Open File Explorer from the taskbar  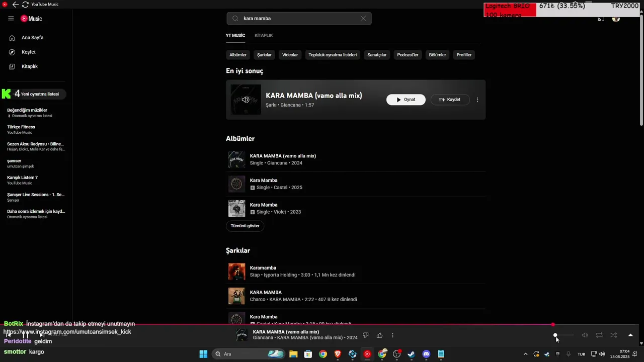(x=293, y=354)
